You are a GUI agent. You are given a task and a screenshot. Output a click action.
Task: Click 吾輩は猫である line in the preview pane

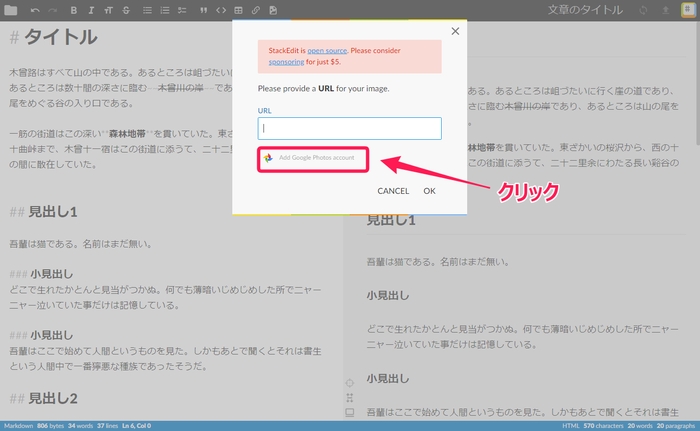[x=438, y=261]
